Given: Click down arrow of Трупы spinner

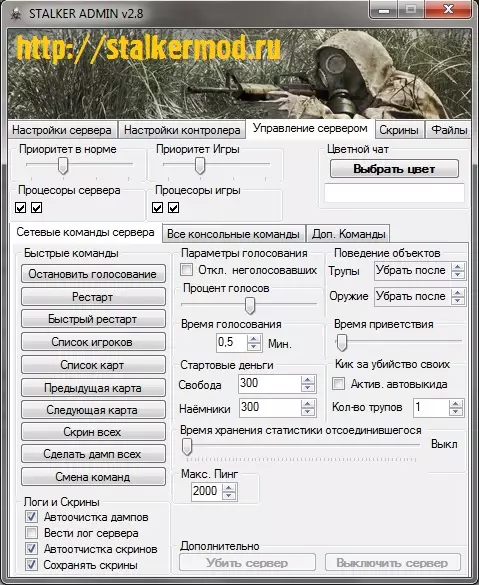Looking at the screenshot, I should (x=458, y=275).
